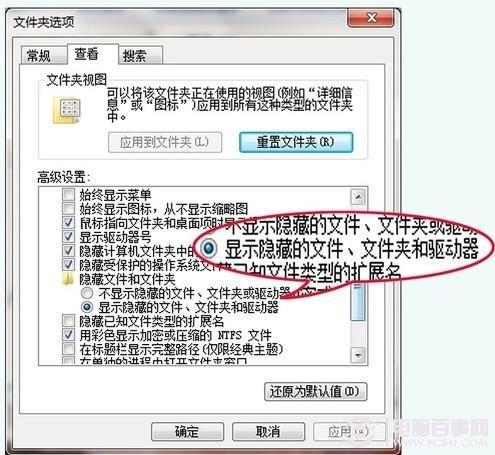
Task: Click the advanced settings scrollbar thumb
Action: (x=358, y=302)
